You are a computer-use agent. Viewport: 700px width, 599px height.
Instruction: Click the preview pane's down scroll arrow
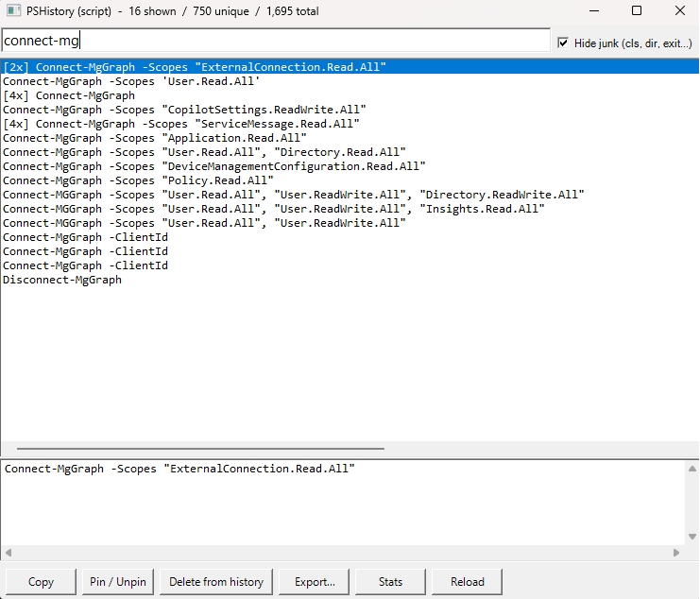(692, 537)
